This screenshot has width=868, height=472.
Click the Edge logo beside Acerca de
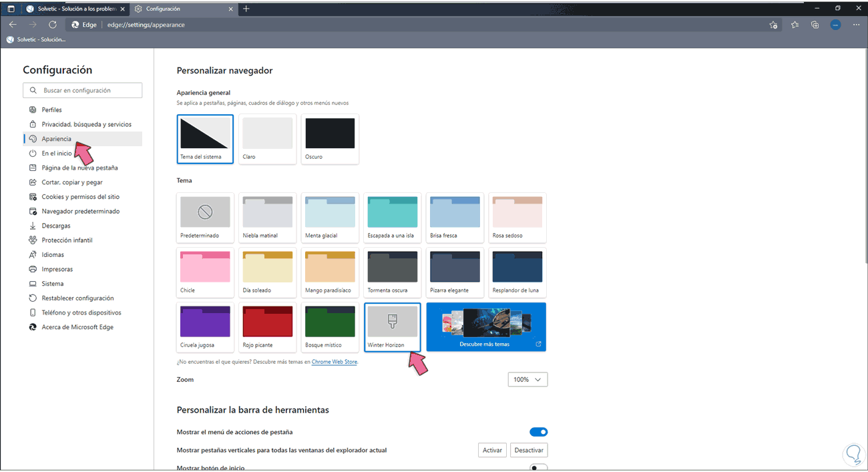point(33,327)
